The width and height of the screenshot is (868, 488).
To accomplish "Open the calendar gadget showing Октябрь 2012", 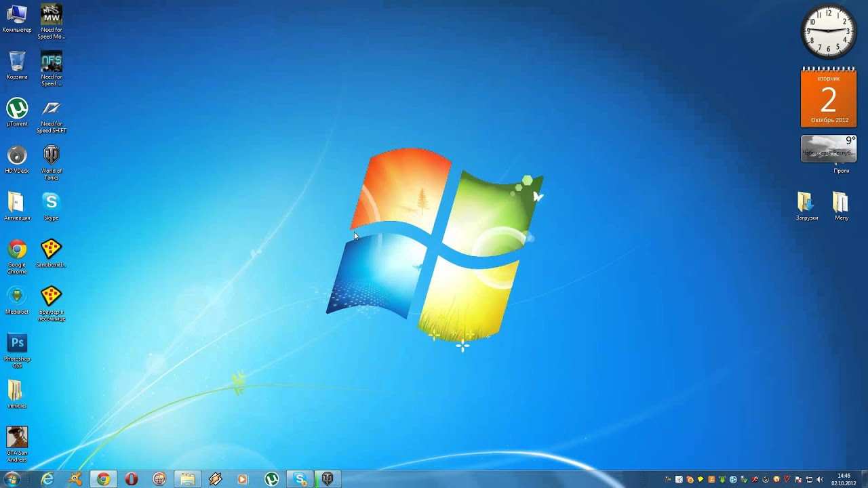I will tap(829, 97).
